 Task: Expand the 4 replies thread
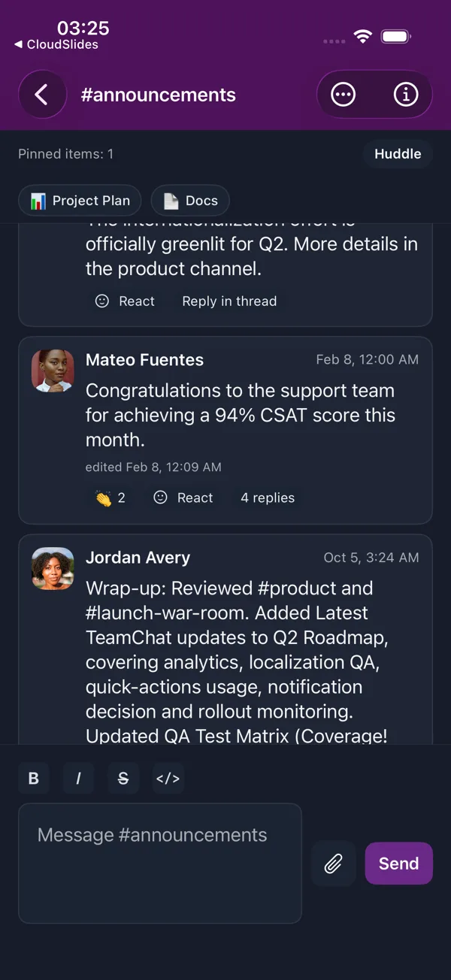(268, 498)
